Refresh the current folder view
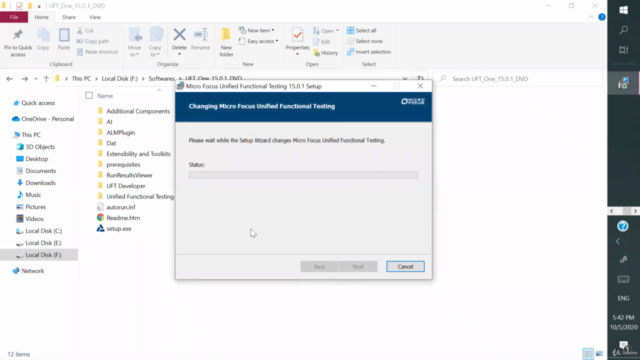The width and height of the screenshot is (640, 360). tap(420, 78)
